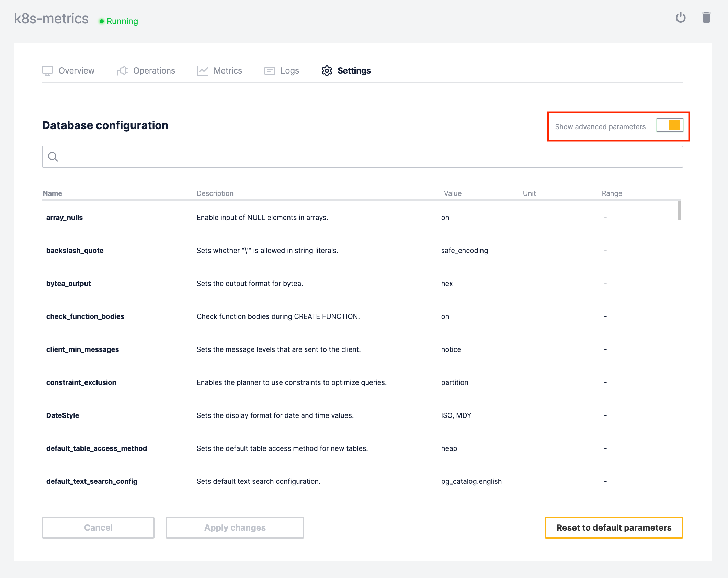The height and width of the screenshot is (578, 728).
Task: Click the Range column header
Action: [x=612, y=193]
